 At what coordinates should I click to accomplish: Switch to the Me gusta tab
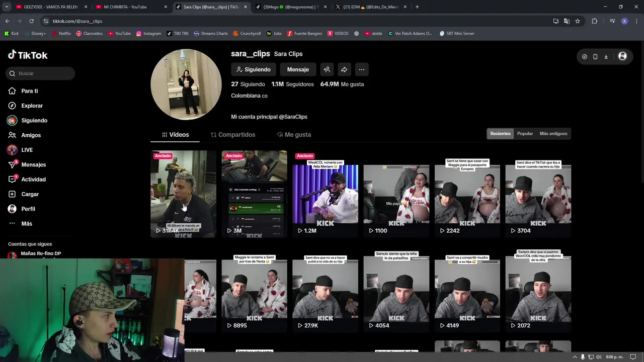[294, 135]
